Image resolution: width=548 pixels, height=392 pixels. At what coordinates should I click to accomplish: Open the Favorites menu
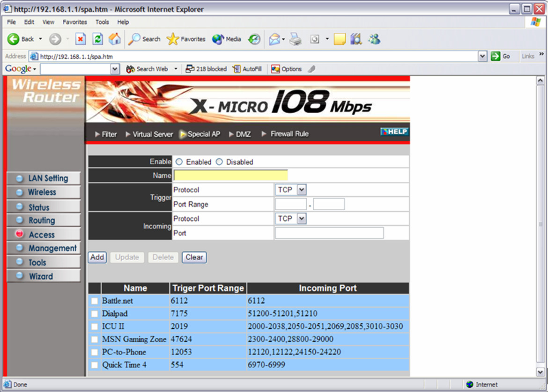pos(75,22)
